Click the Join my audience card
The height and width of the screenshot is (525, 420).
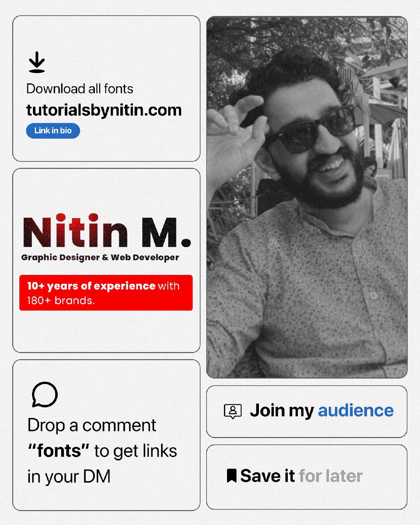[x=307, y=412]
